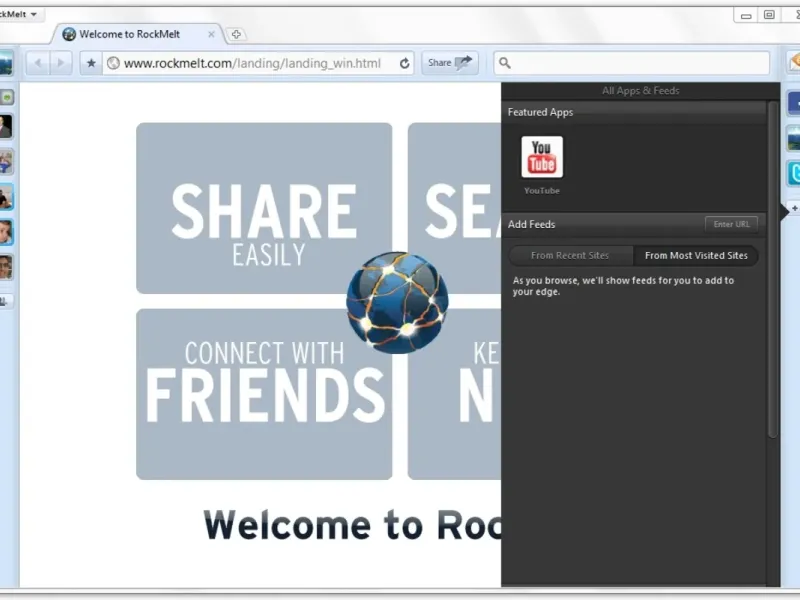Switch to From Recent Sites tab

(x=570, y=256)
